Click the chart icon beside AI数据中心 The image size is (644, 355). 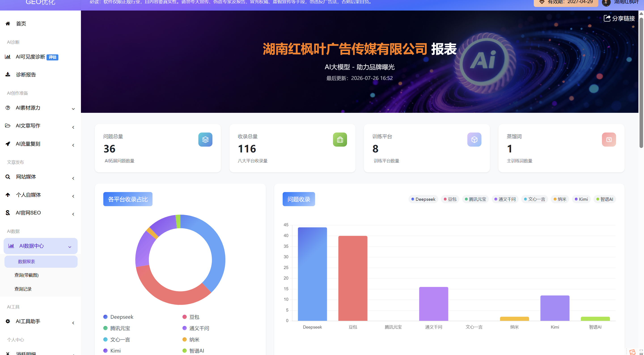(x=11, y=246)
